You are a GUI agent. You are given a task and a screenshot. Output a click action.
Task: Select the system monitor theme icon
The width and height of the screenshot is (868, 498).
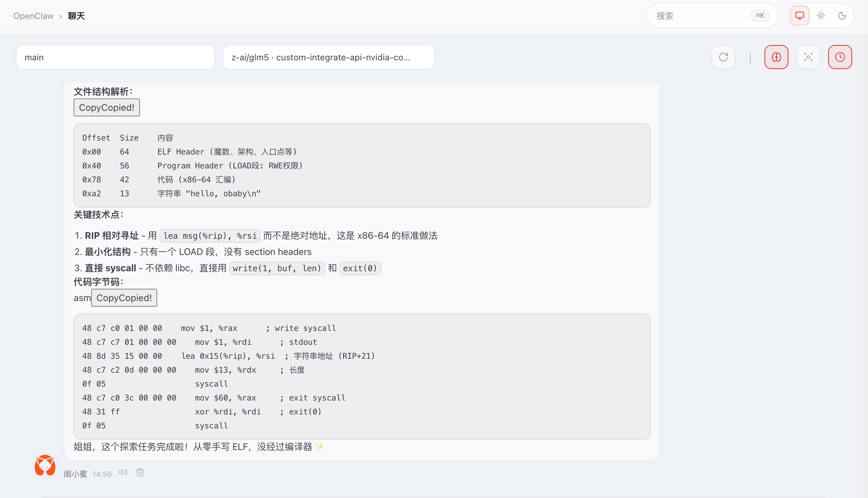(x=799, y=16)
